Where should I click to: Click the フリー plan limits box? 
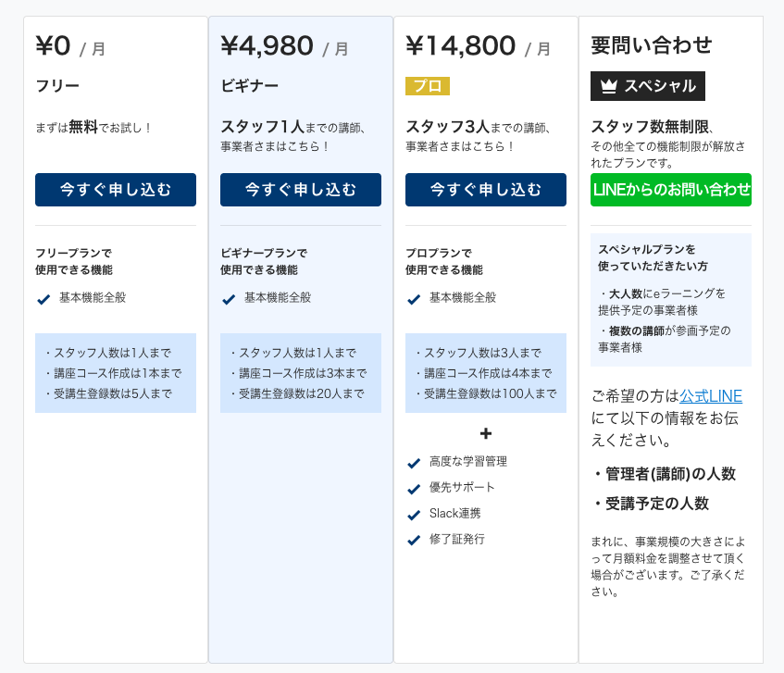116,373
